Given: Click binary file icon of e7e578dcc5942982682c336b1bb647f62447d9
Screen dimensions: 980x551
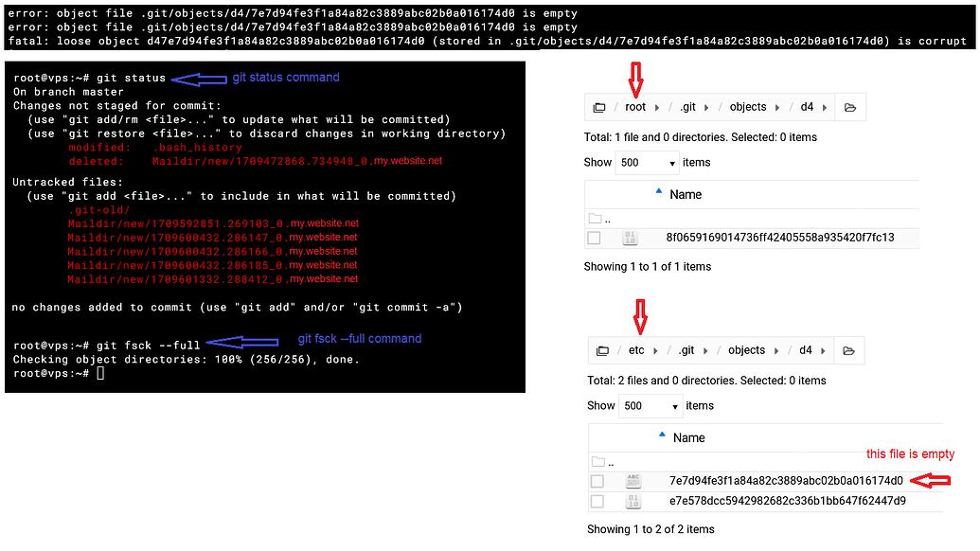Looking at the screenshot, I should coord(633,501).
